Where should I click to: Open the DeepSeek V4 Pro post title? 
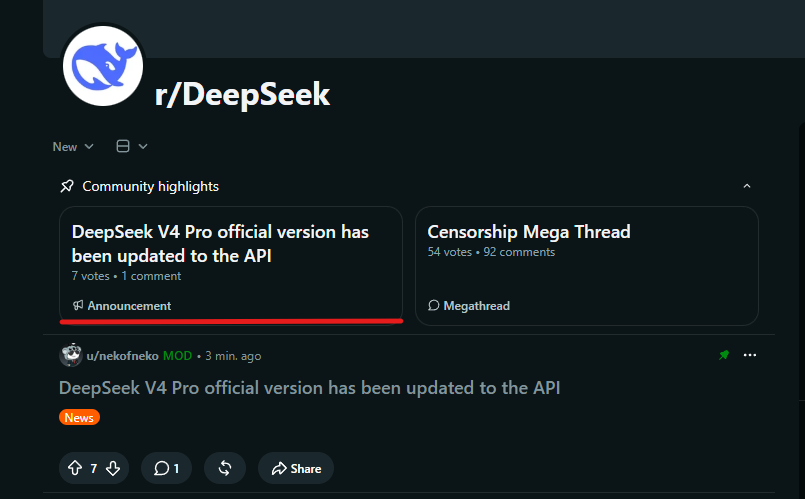pyautogui.click(x=309, y=388)
